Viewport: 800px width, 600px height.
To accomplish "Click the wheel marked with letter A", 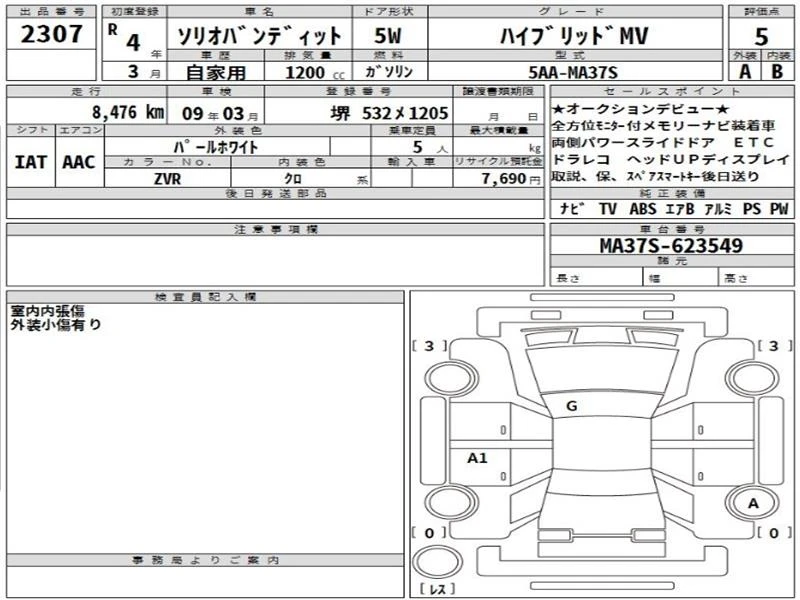I will (753, 502).
